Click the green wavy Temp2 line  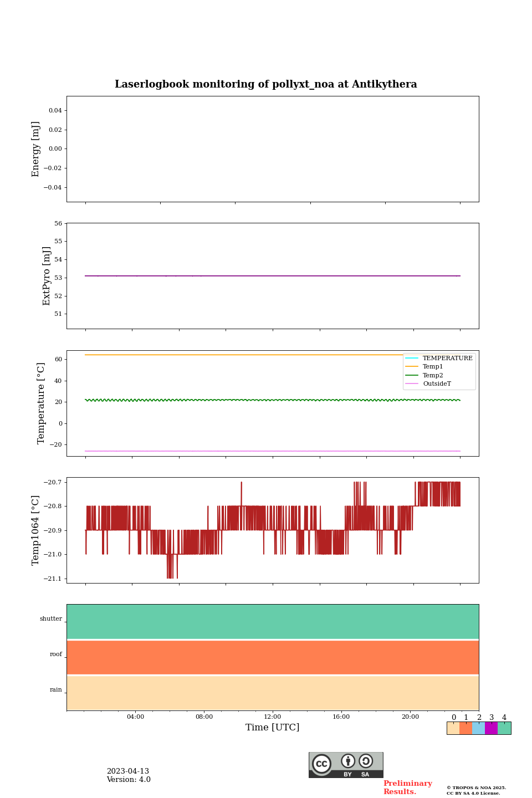[273, 400]
